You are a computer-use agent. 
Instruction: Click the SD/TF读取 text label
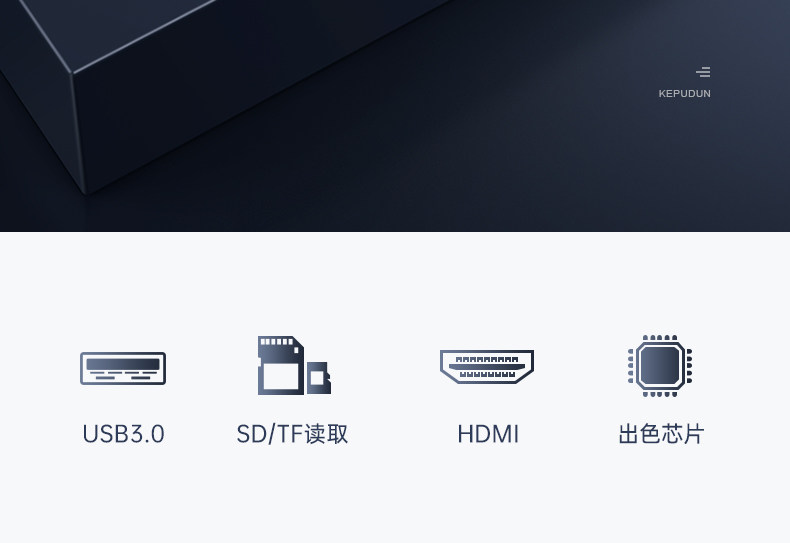point(292,434)
